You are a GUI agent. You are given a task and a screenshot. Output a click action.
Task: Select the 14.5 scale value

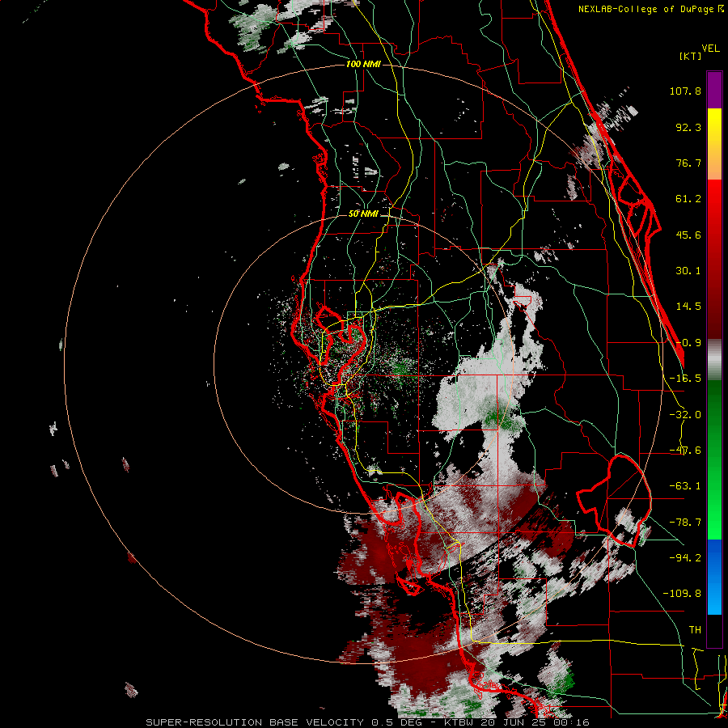[688, 307]
